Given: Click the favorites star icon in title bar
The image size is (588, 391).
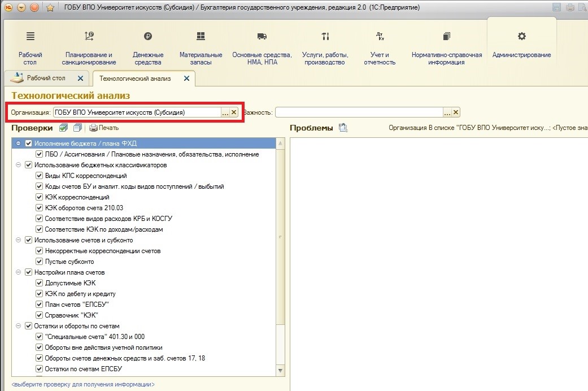Looking at the screenshot, I should tap(50, 7).
